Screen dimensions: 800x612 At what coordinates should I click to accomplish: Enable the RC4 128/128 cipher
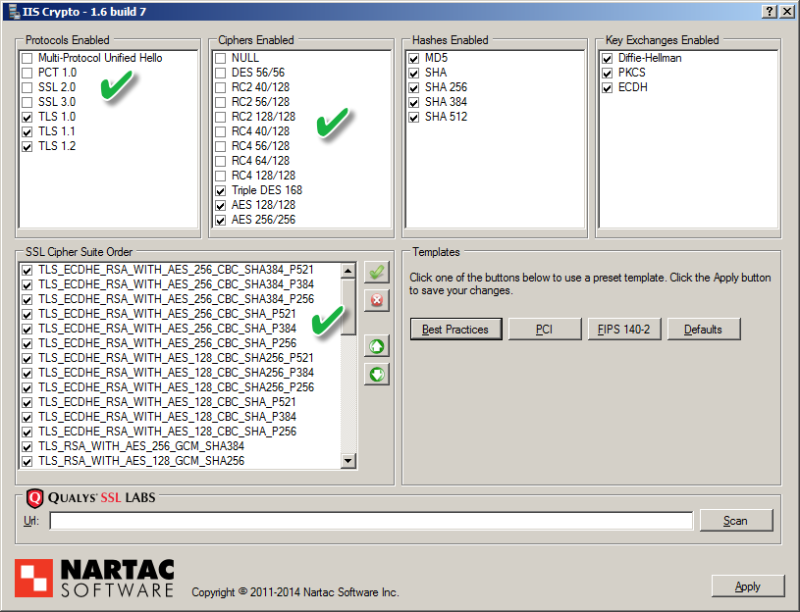[x=220, y=176]
